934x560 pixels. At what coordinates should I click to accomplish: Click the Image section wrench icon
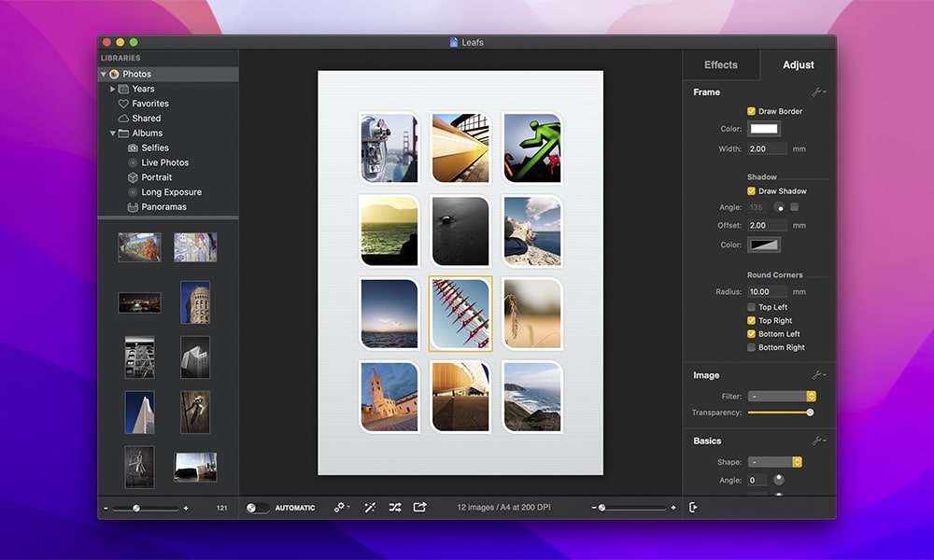[x=817, y=375]
